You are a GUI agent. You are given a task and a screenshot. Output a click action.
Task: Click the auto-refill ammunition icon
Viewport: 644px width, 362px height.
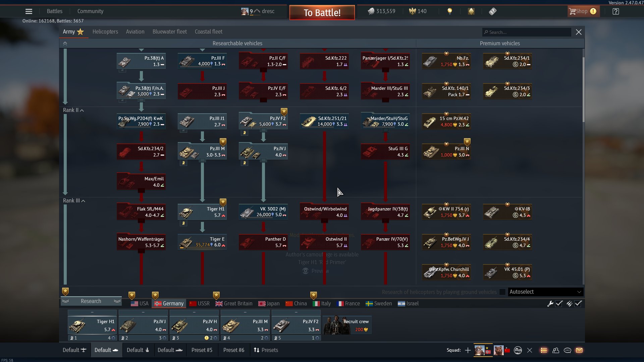[569, 304]
